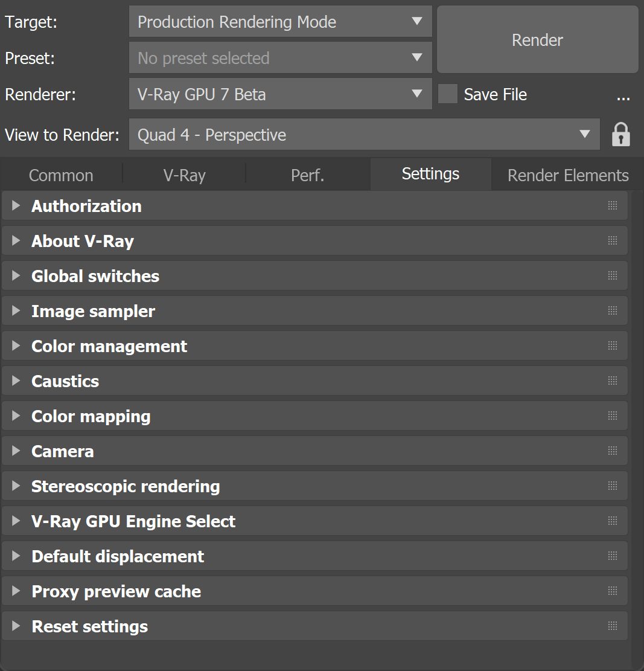Viewport: 644px width, 671px height.
Task: Open the View to Render dropdown
Action: click(365, 134)
